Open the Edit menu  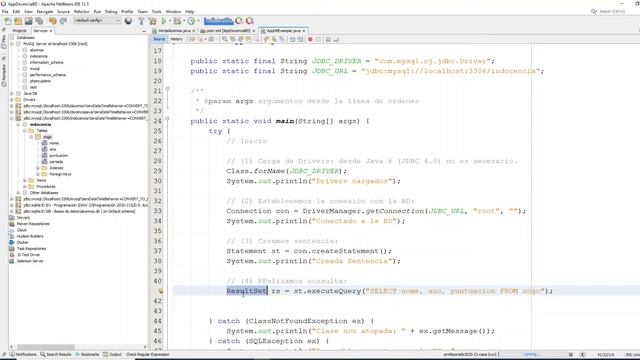pyautogui.click(x=16, y=12)
